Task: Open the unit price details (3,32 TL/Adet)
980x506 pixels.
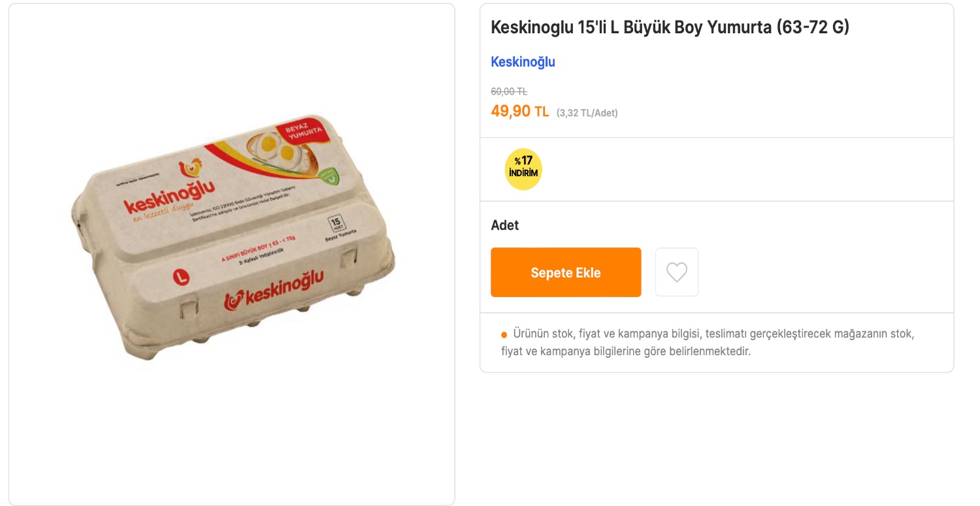Action: point(587,112)
